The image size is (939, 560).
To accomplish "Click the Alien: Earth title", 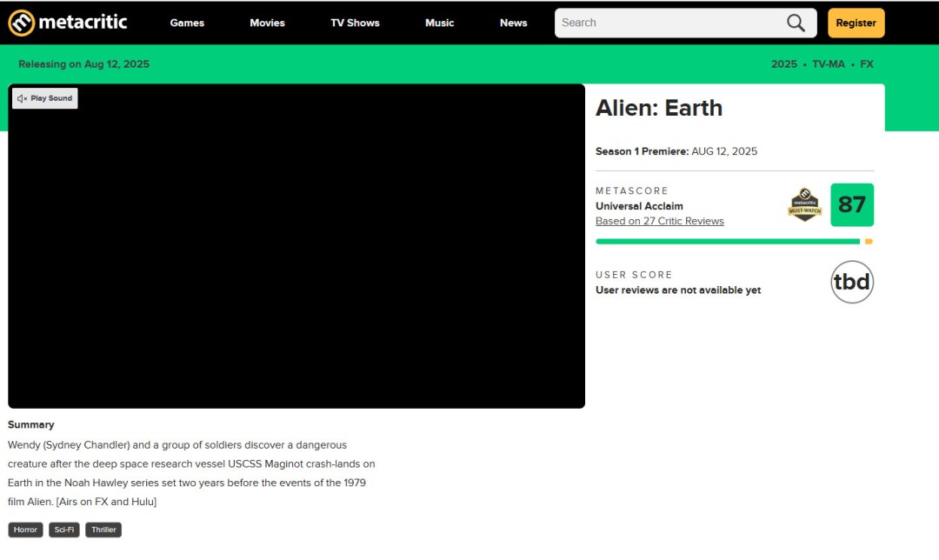I will (x=659, y=108).
